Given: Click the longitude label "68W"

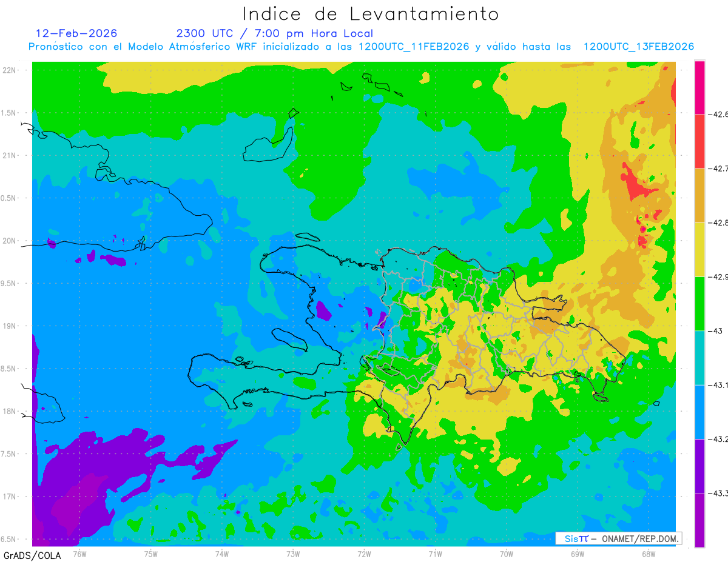Looking at the screenshot, I should [x=649, y=554].
